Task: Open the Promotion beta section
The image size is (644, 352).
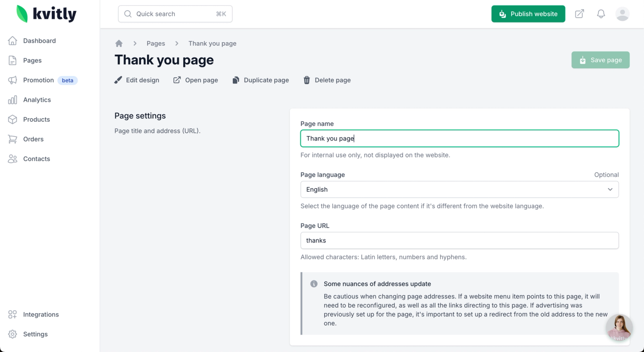Action: (x=39, y=80)
